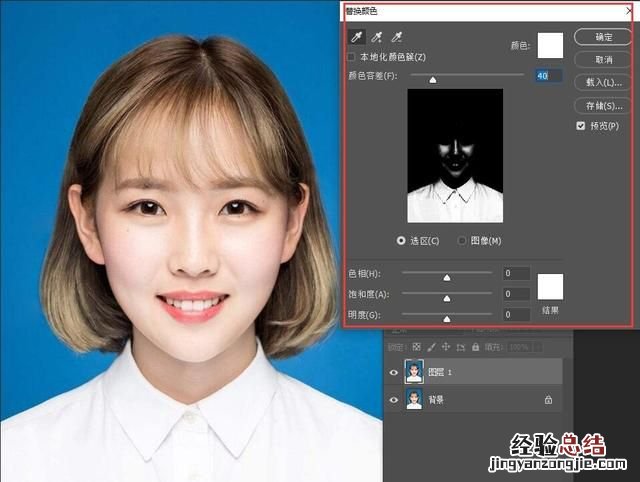Hide the 图层 1 layer visibility

[394, 373]
